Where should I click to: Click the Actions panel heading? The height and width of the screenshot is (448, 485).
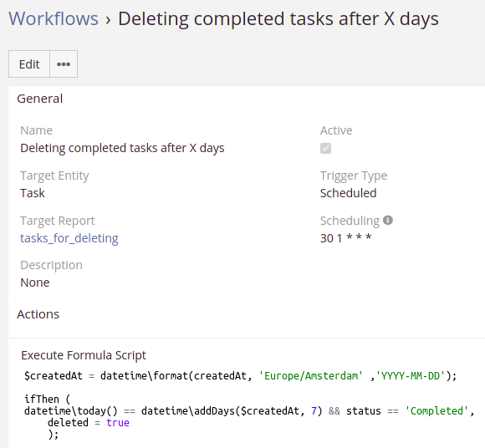pyautogui.click(x=38, y=314)
